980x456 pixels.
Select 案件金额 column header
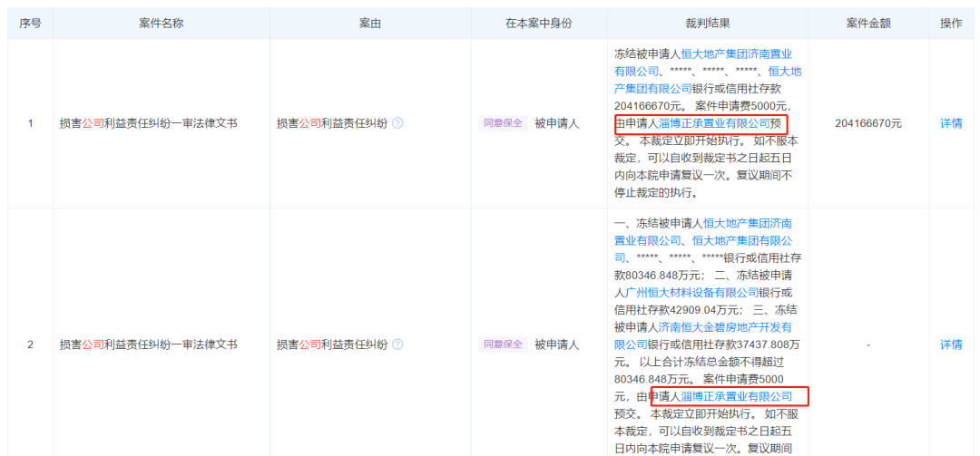tap(868, 23)
